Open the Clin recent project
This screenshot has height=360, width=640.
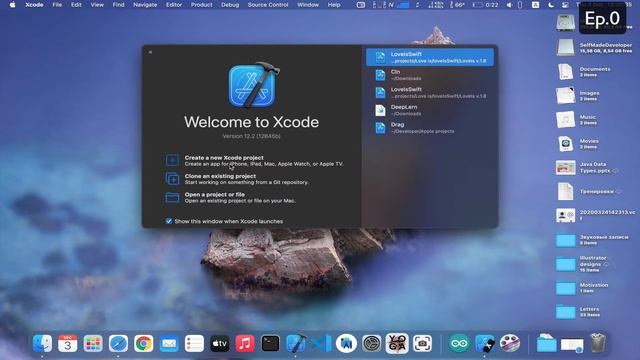tap(429, 75)
